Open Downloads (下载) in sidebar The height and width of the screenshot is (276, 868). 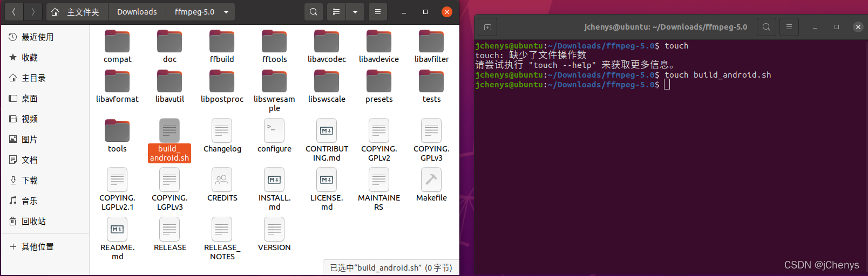(x=45, y=180)
